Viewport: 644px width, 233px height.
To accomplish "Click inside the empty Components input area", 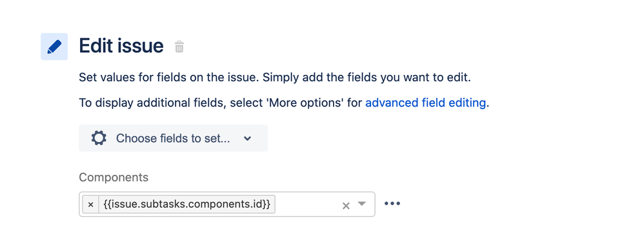I will 307,204.
